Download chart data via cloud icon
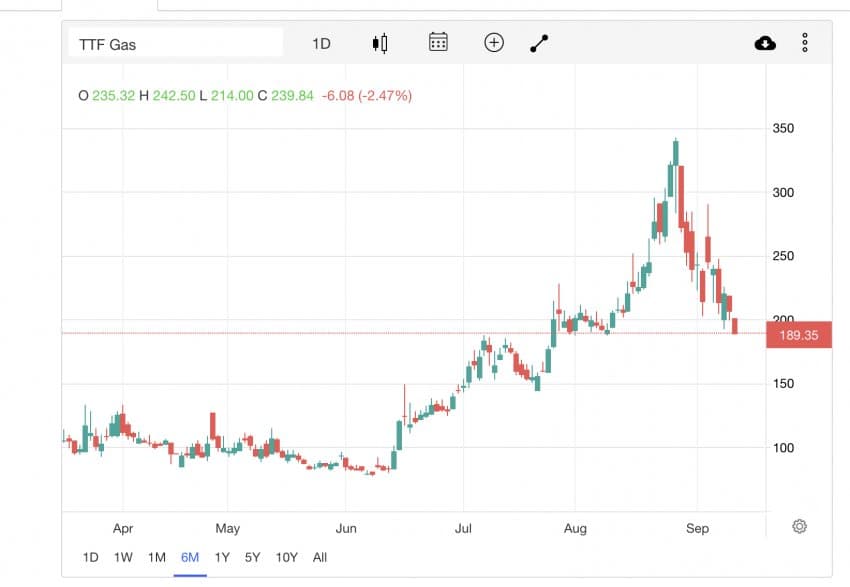850x587 pixels. click(x=764, y=43)
